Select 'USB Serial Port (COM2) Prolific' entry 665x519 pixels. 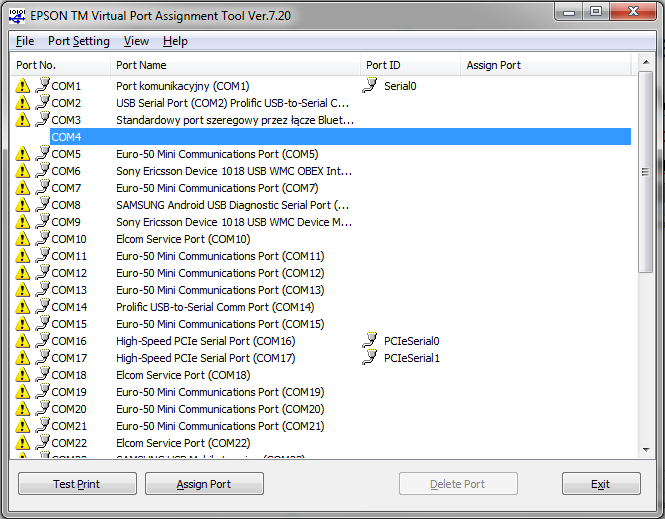pos(232,103)
